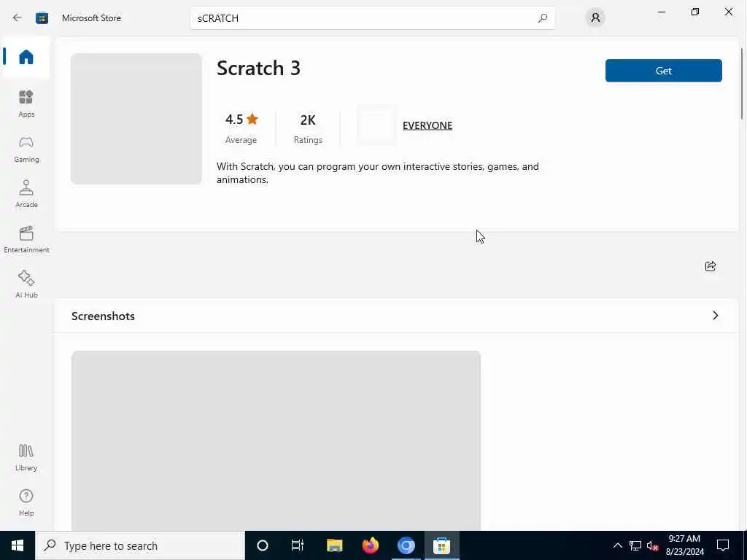
Task: Open the Entertainment section
Action: click(26, 239)
